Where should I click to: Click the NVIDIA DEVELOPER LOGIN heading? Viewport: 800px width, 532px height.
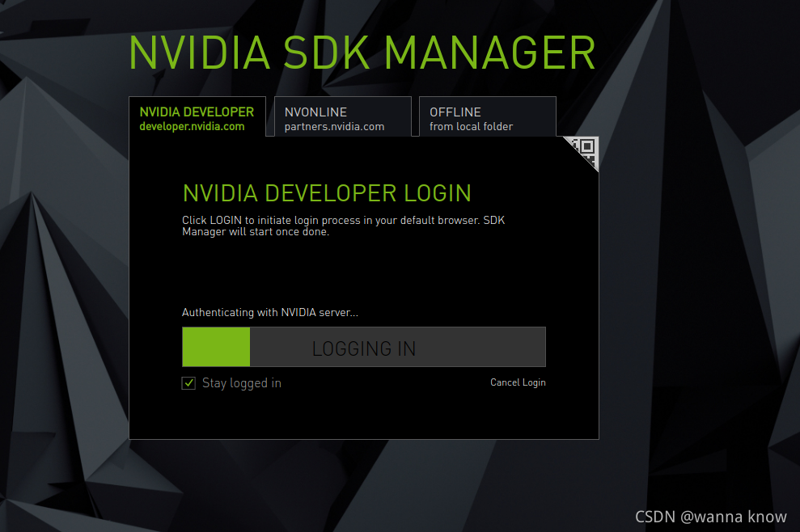tap(327, 193)
